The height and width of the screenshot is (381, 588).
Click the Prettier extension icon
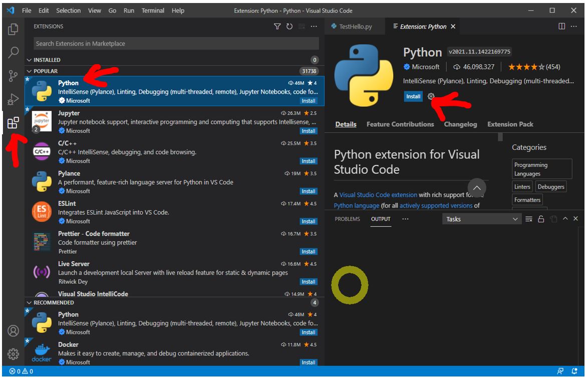(x=42, y=242)
